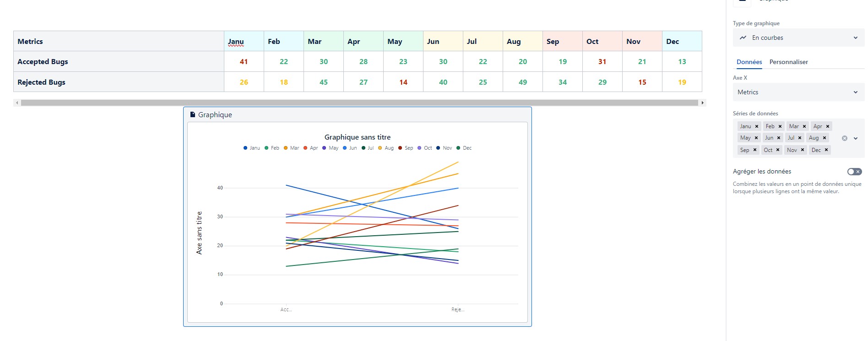
Task: Click Rejected Bugs value 15 for Nov
Action: click(642, 82)
